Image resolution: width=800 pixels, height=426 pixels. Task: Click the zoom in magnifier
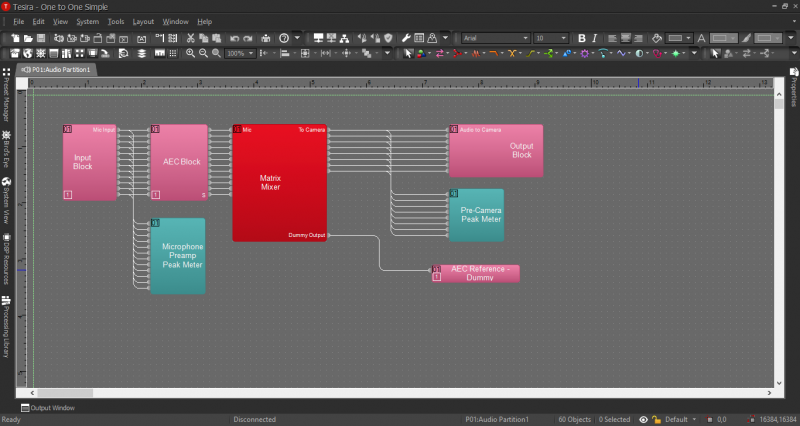pos(190,53)
